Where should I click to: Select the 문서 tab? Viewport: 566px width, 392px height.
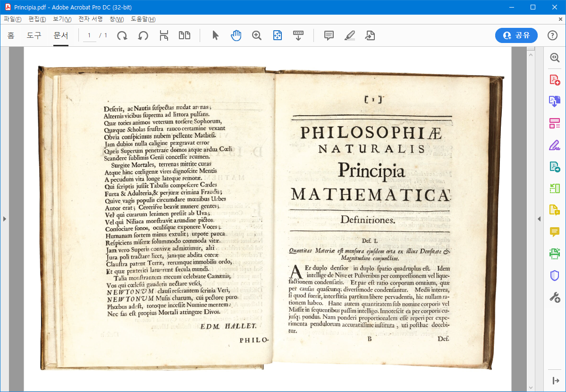click(60, 35)
